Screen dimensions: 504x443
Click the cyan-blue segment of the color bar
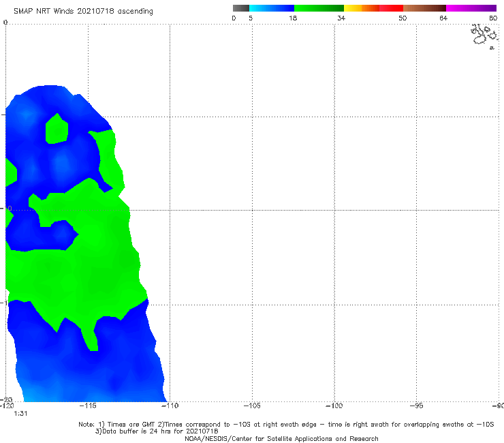[x=272, y=8]
